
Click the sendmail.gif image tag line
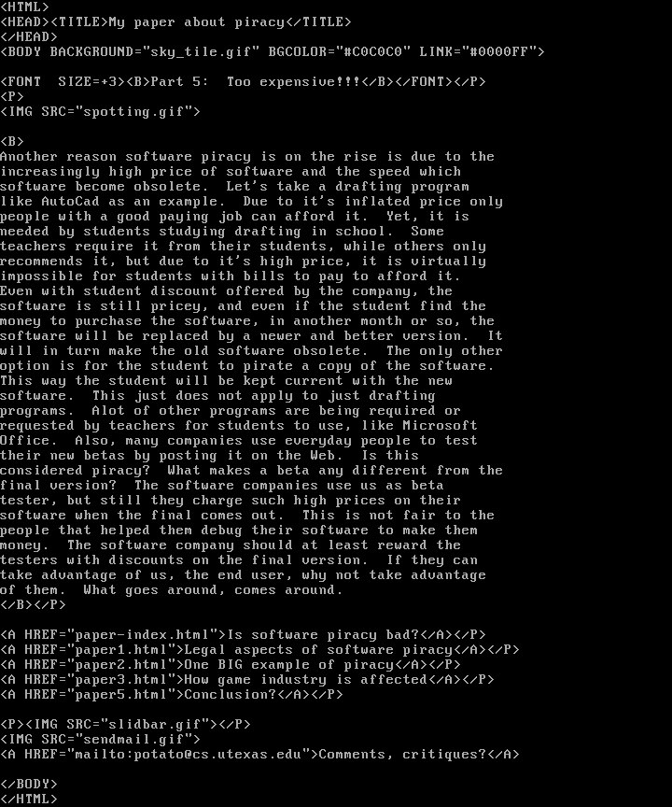coord(100,739)
